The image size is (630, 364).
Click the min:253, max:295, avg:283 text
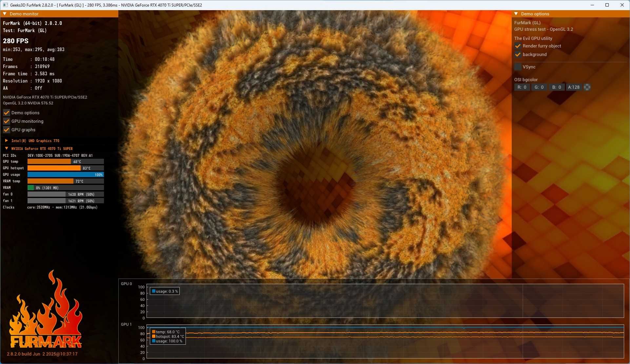pyautogui.click(x=34, y=49)
